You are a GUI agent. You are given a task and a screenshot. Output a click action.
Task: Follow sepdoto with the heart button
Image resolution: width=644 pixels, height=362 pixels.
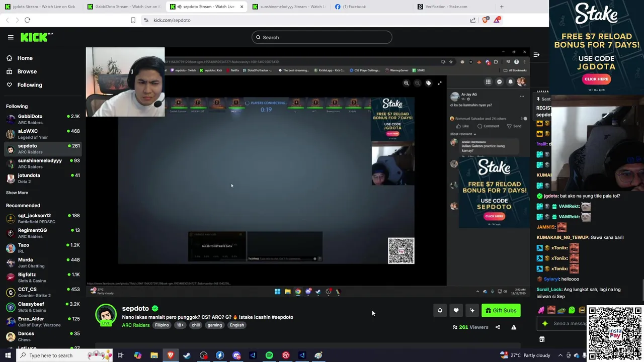click(456, 311)
